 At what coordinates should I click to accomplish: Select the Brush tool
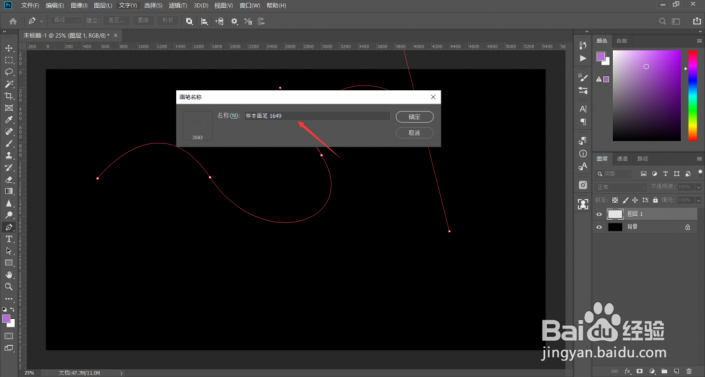[x=9, y=144]
